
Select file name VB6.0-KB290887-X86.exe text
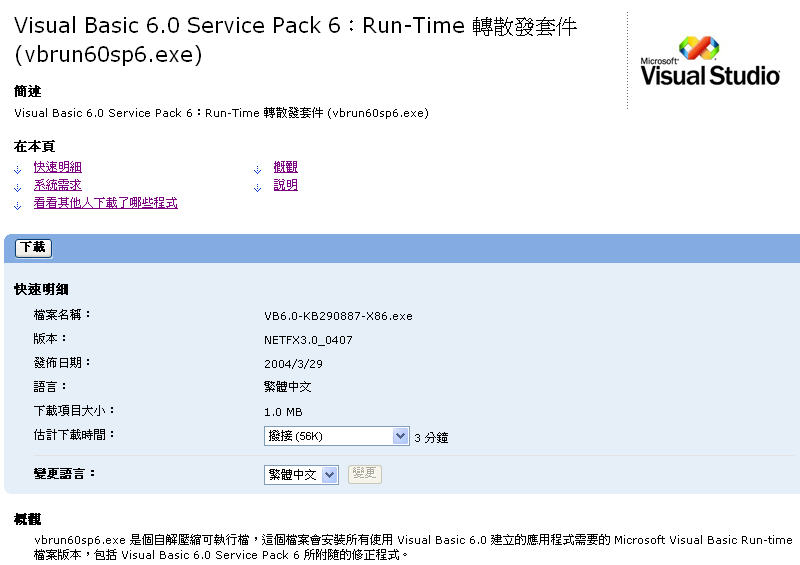338,316
